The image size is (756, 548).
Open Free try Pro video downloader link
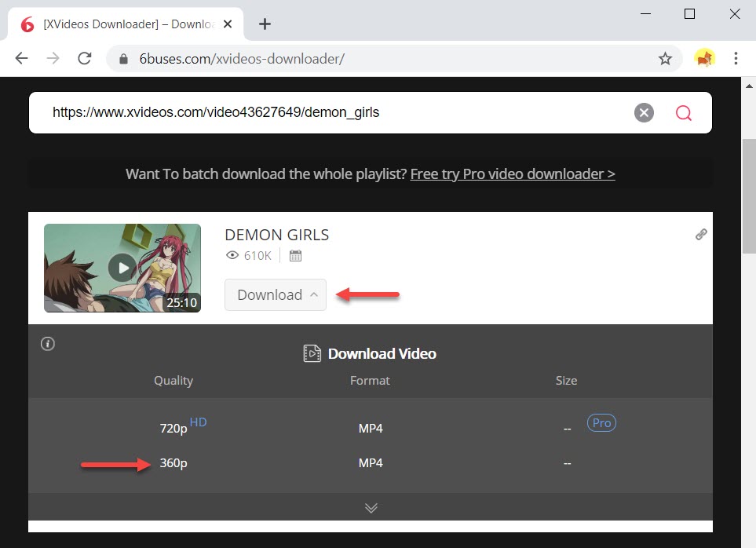tap(513, 174)
